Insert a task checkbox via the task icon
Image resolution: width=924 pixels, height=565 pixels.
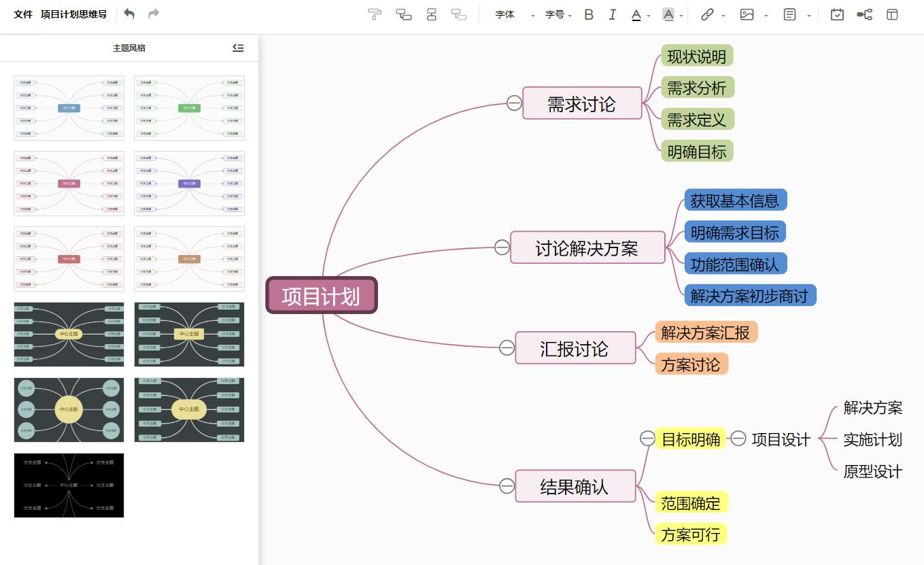point(836,14)
